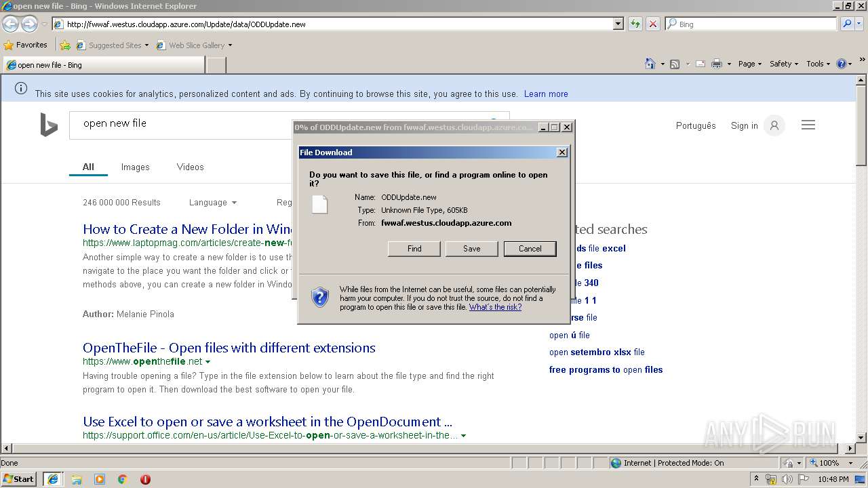The height and width of the screenshot is (488, 868).
Task: Click the Bing toolbar search field
Action: [x=751, y=24]
